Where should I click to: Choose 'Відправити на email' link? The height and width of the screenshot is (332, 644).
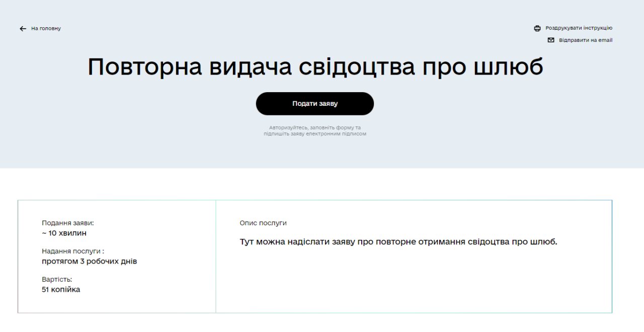click(x=586, y=40)
